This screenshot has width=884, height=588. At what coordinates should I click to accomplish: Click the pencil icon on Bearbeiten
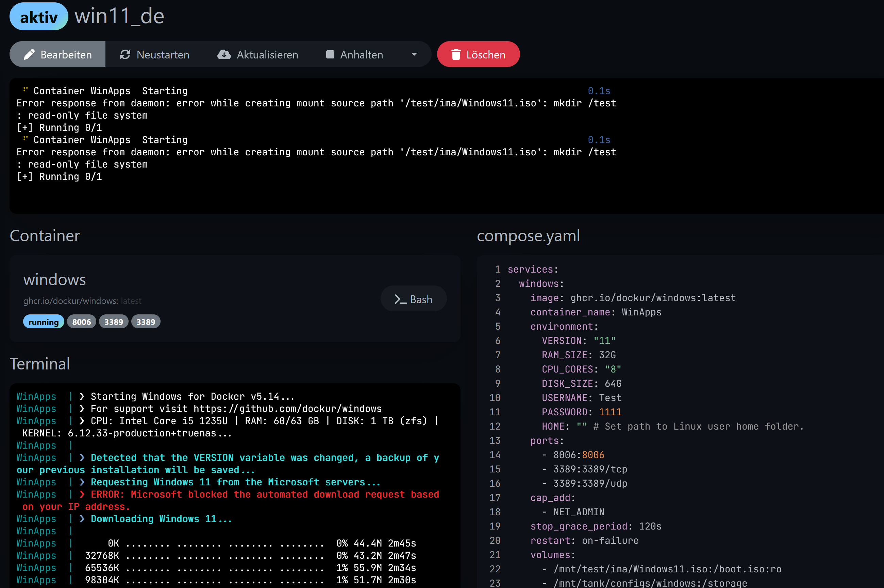(x=29, y=55)
